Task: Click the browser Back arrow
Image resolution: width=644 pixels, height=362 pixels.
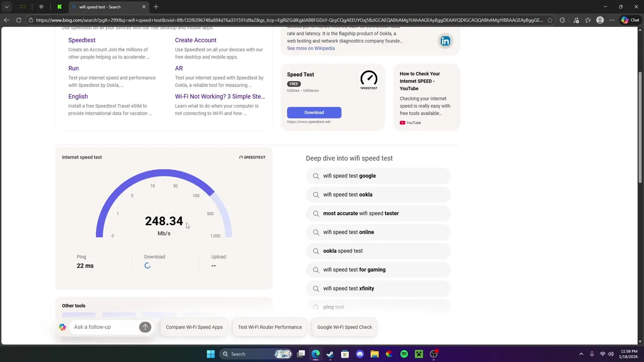Action: [x=6, y=20]
